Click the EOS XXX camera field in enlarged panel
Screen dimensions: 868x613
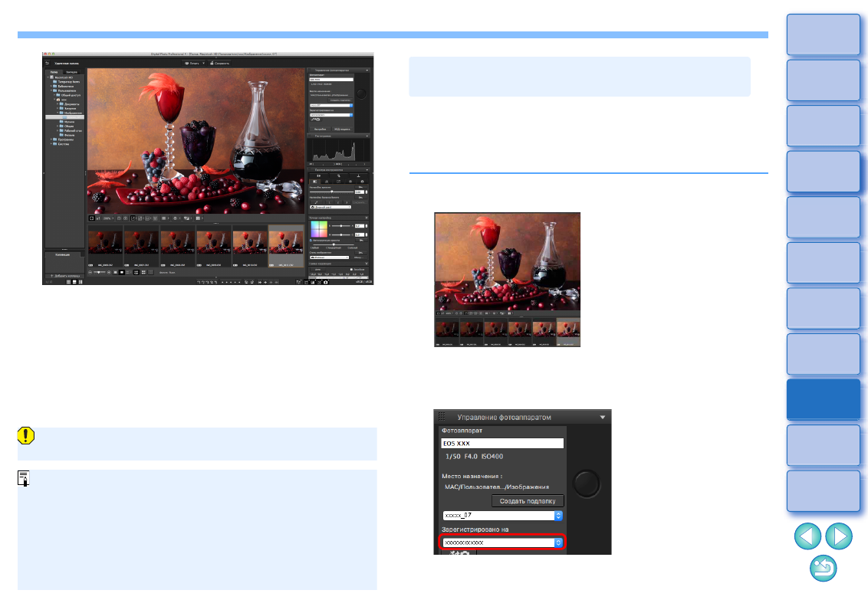(x=502, y=443)
